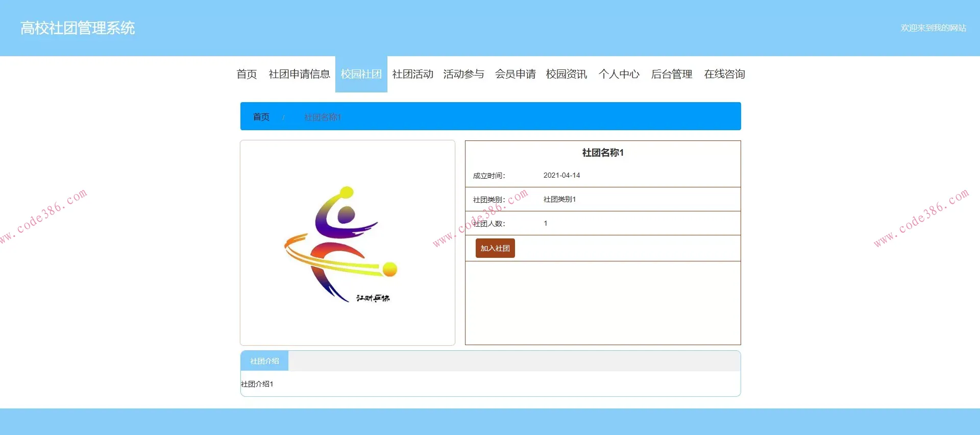Screen dimensions: 980x435
Task: Select the 社团介绍 tab
Action: (264, 361)
